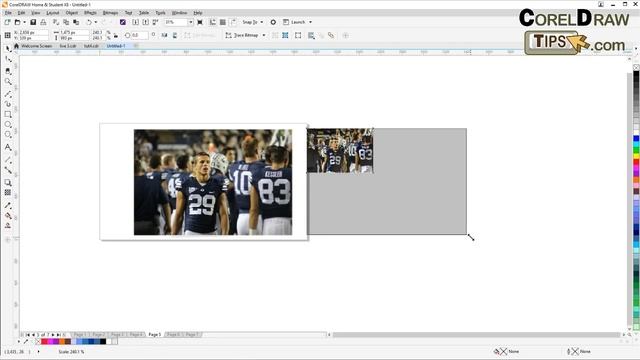Expand the Undo history dropdown arrow
The height and width of the screenshot is (360, 640).
point(96,22)
